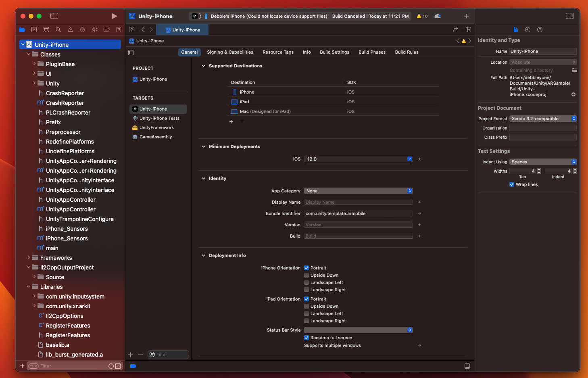Open Indent Using Spaces dropdown
The height and width of the screenshot is (378, 588).
543,162
